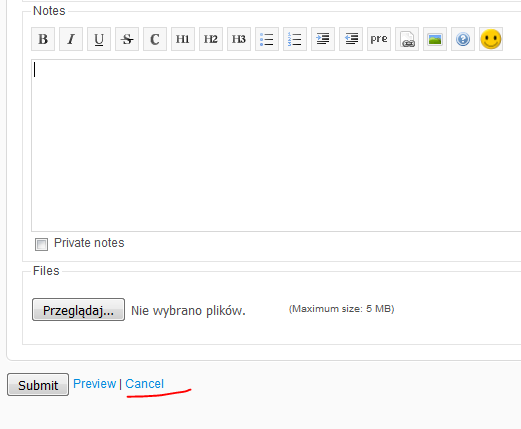Open the smiley emoticon picker
The height and width of the screenshot is (429, 521).
(x=491, y=39)
